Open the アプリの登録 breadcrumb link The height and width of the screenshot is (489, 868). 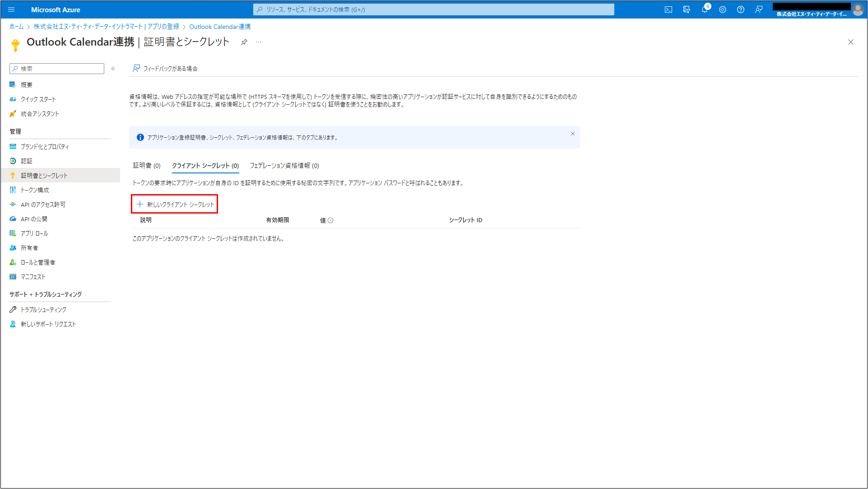tap(107, 27)
